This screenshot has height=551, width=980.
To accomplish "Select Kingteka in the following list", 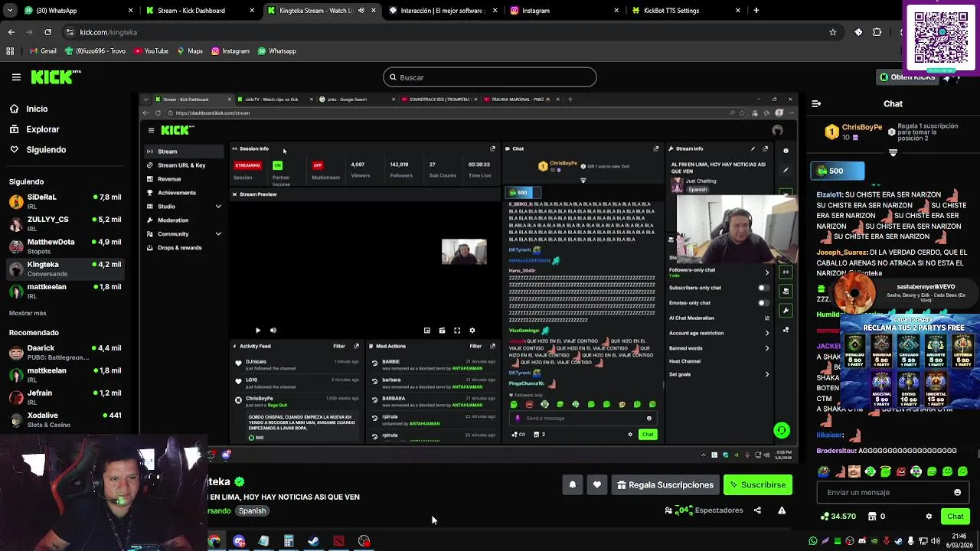I will pos(65,269).
